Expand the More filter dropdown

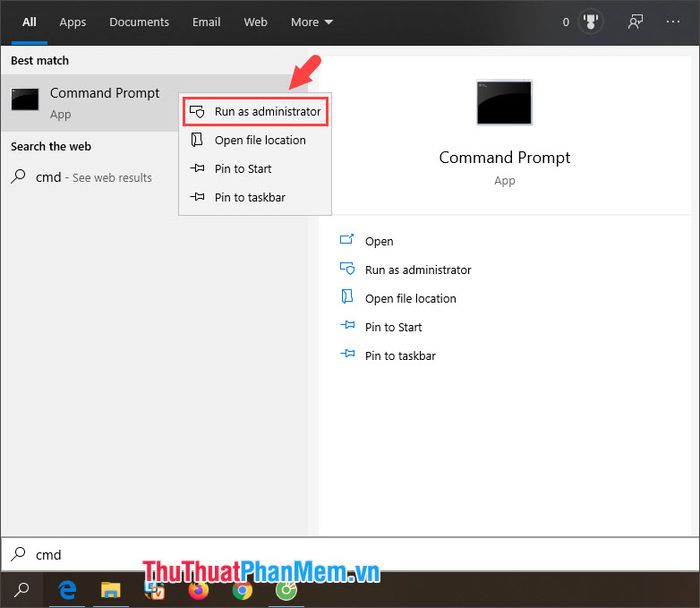[x=311, y=22]
